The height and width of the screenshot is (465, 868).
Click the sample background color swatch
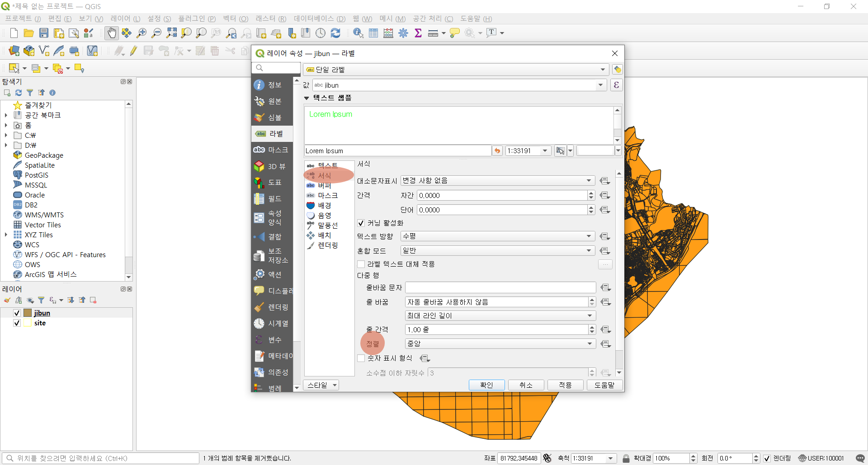tap(595, 151)
